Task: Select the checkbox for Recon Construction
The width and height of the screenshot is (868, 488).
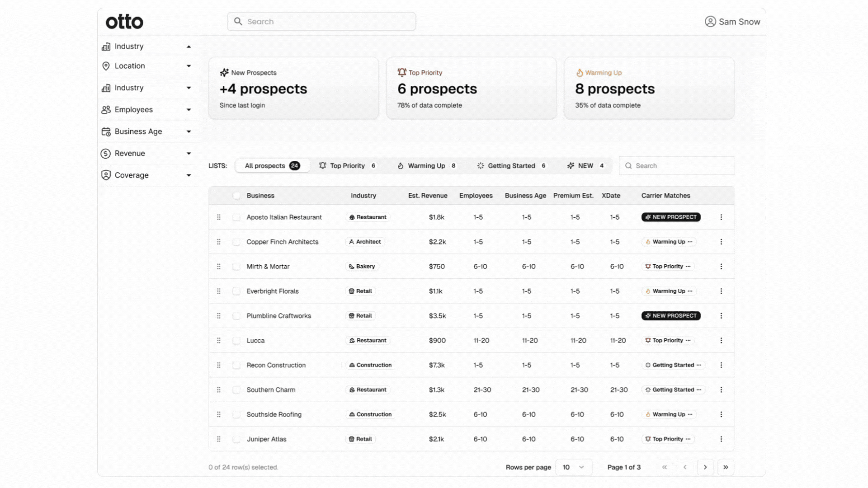Action: tap(236, 366)
